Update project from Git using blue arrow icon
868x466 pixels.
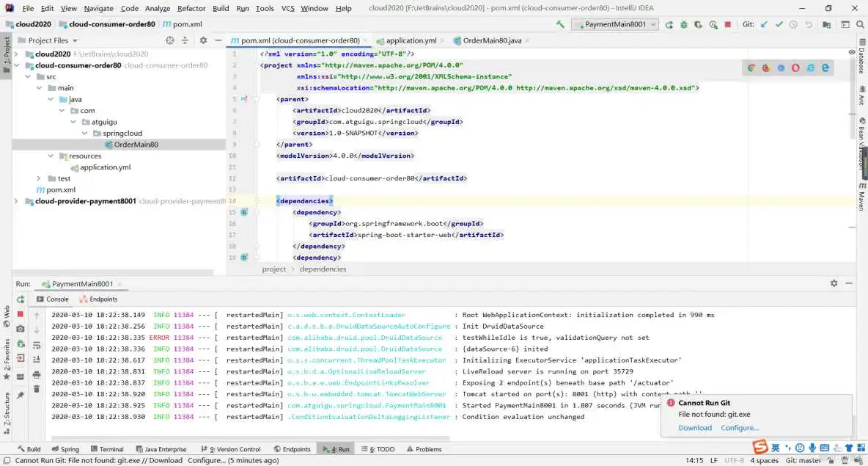click(762, 24)
